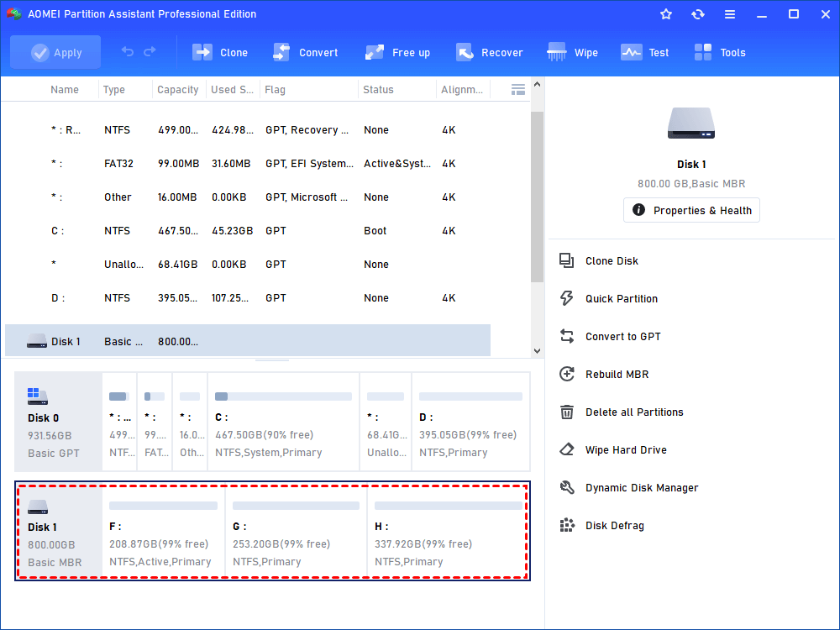Click the partition list vertical scrollbar thumb

[537, 197]
